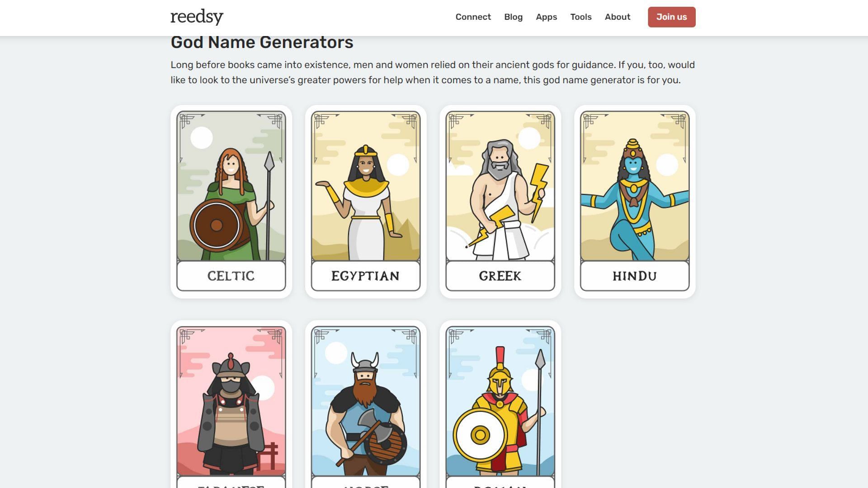The height and width of the screenshot is (488, 868).
Task: Click the Celtic god name generator icon
Action: [231, 202]
